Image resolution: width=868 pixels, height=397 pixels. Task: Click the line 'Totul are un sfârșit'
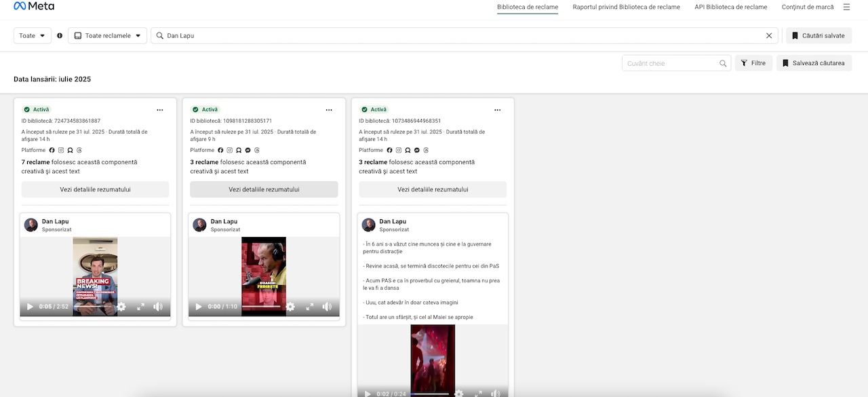[x=418, y=317]
